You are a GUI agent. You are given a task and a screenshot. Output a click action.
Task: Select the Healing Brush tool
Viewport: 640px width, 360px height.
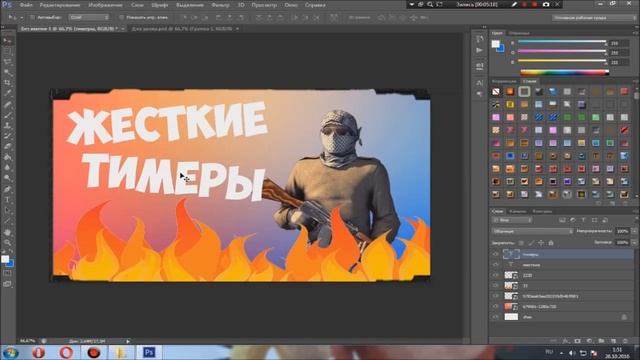(7, 104)
